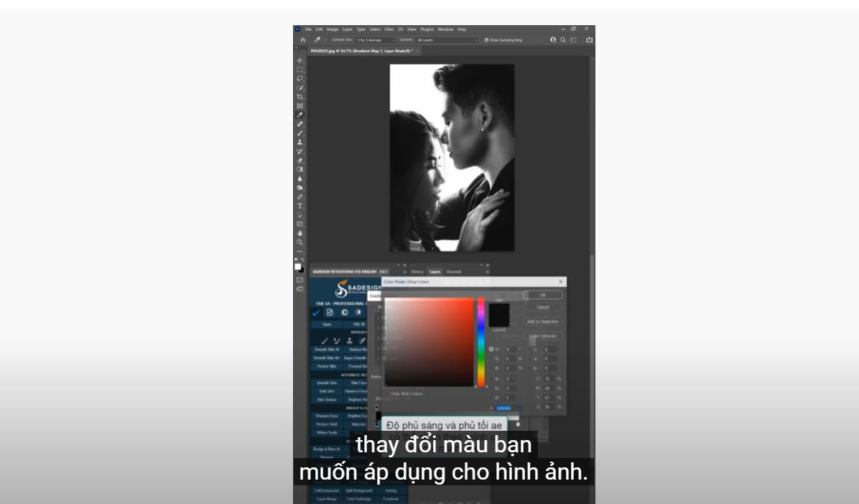The height and width of the screenshot is (504, 859).
Task: Select the Clone Stamp tool
Action: pyautogui.click(x=300, y=142)
